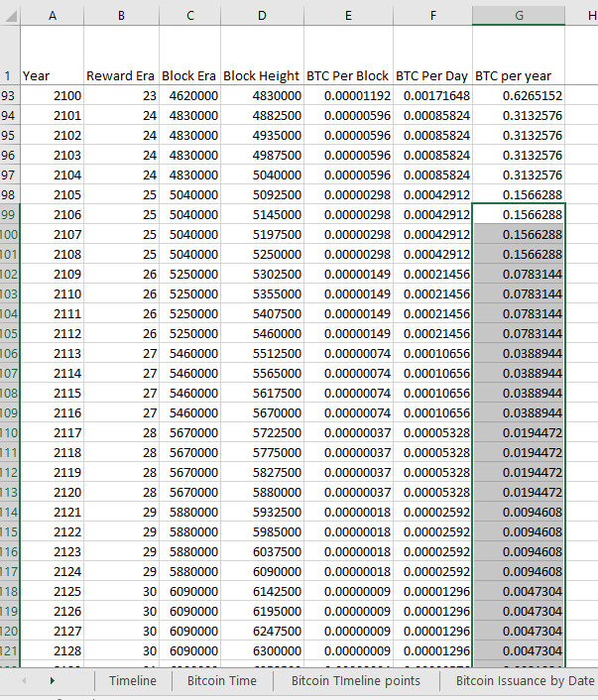Click the Reward Era header cell
The height and width of the screenshot is (700, 598).
(x=121, y=55)
